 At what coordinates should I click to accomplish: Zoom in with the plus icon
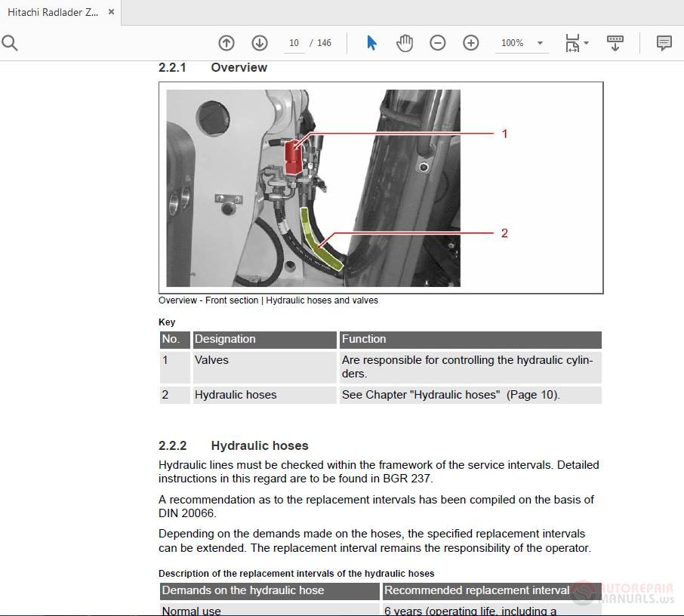tap(470, 43)
